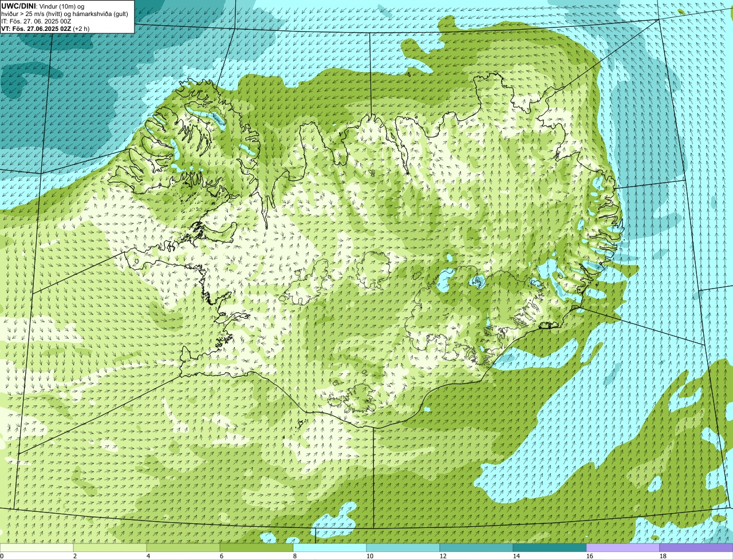Select the purple swatch after the 18 label
Screen dimensions: 733x560
pyautogui.click(x=696, y=547)
